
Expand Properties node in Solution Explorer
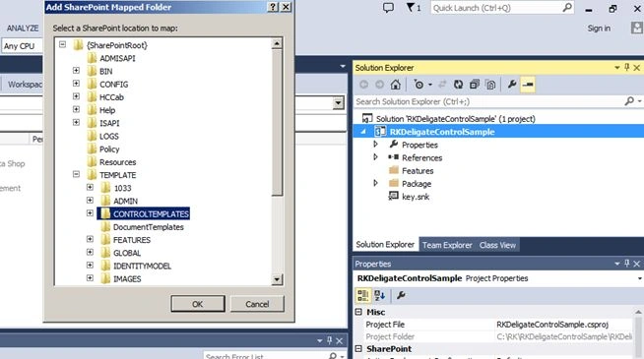coord(375,145)
